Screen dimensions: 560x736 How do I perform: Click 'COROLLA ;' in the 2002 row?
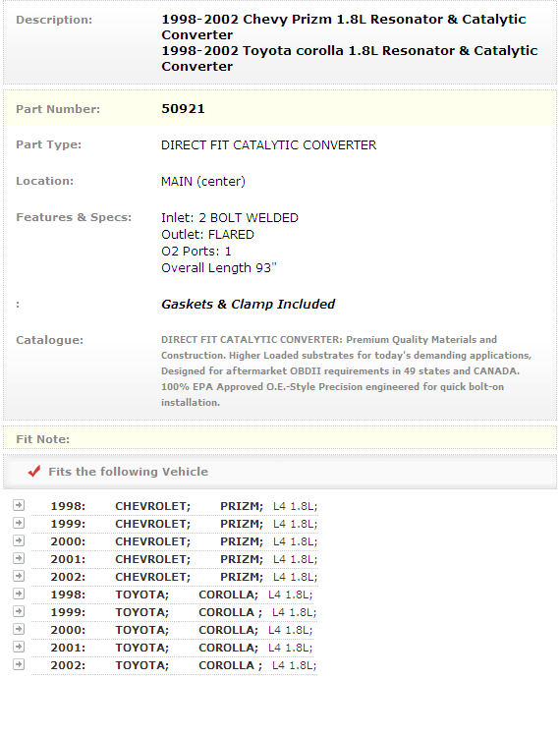pos(231,665)
